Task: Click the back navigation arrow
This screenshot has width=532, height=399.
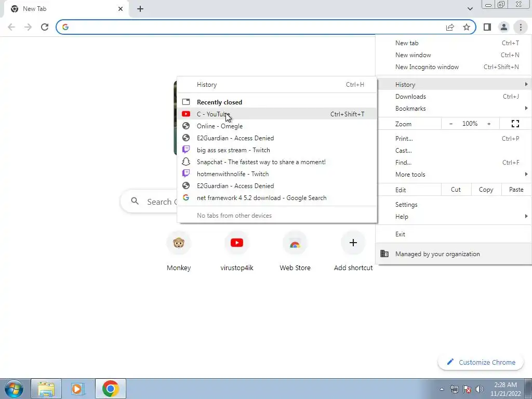Action: click(x=11, y=27)
